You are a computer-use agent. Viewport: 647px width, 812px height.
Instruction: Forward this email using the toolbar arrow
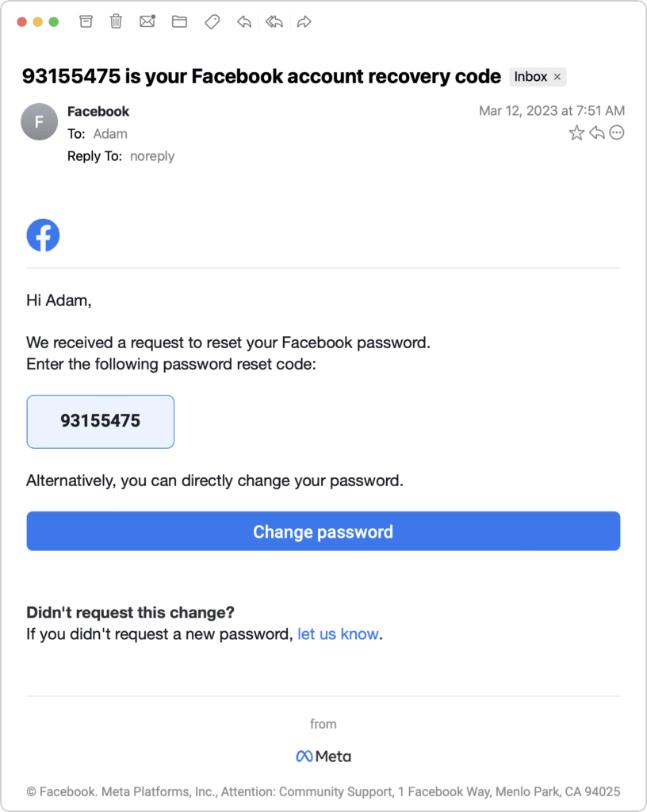(x=304, y=21)
